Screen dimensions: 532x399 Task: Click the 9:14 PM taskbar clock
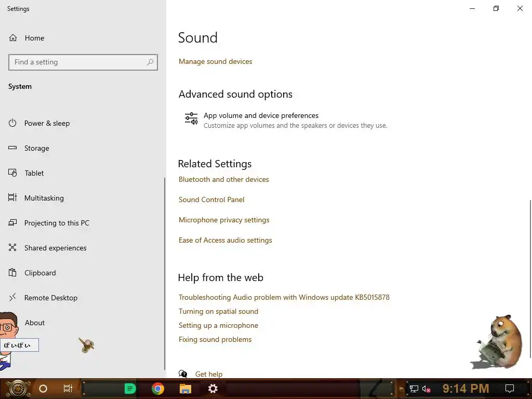(x=465, y=389)
